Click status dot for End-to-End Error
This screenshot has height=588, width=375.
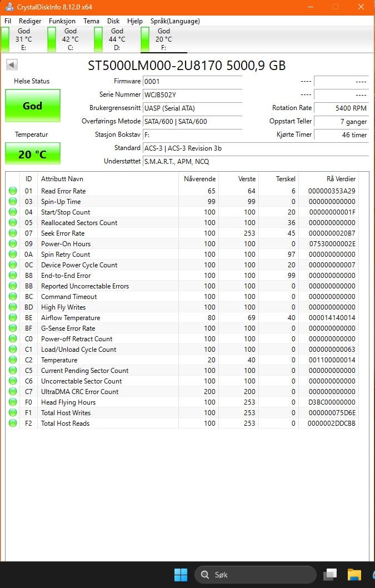pos(13,275)
